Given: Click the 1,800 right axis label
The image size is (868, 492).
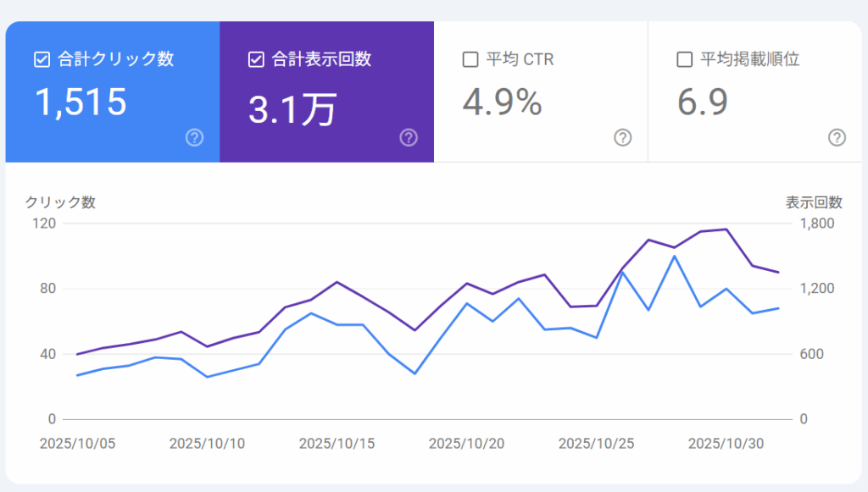Looking at the screenshot, I should point(819,224).
